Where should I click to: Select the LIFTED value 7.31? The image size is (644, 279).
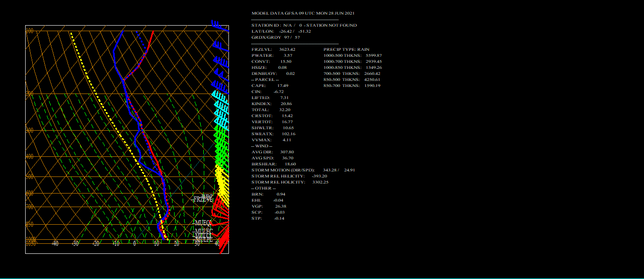284,98
